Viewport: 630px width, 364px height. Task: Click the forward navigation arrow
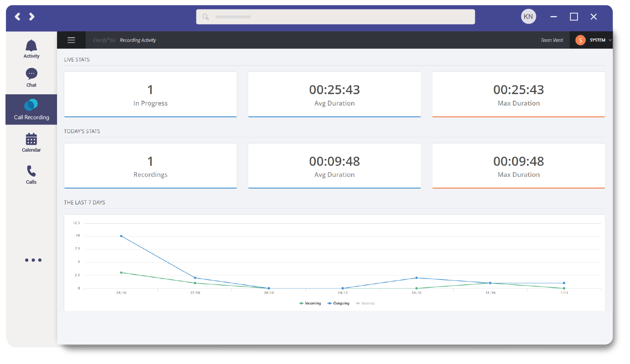pyautogui.click(x=32, y=17)
